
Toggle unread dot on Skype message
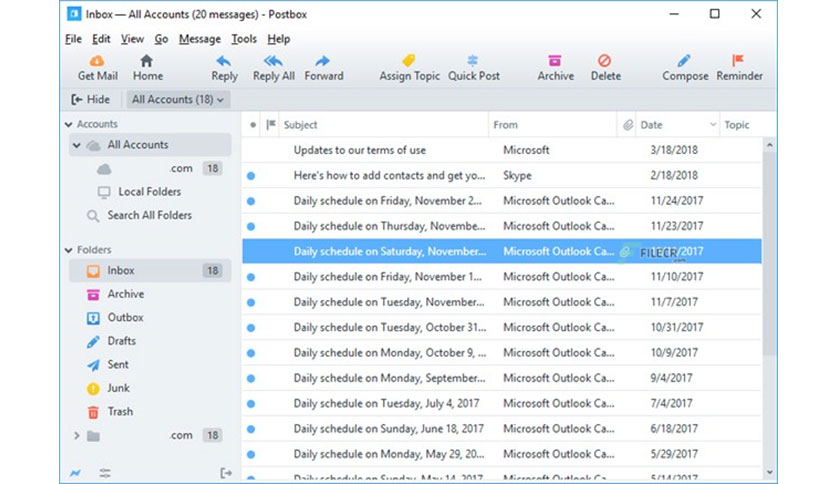251,175
